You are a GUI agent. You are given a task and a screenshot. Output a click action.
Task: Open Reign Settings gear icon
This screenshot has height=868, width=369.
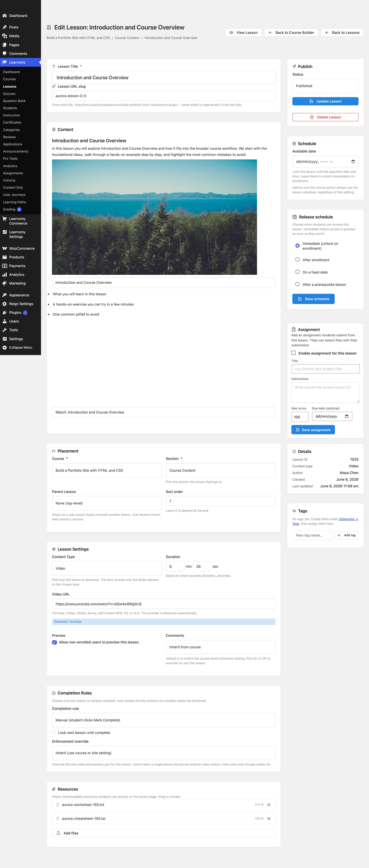(x=5, y=304)
